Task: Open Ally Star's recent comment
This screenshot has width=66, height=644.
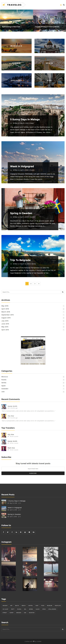Action: pos(11,416)
